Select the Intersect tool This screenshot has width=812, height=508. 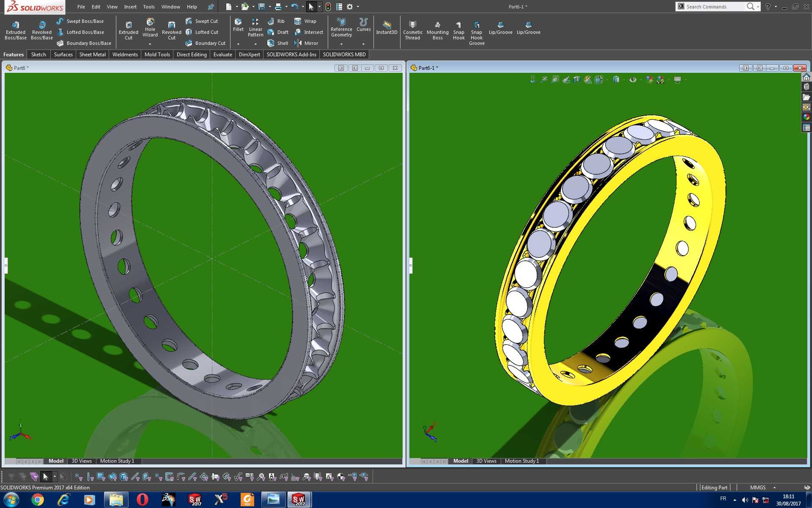(309, 32)
